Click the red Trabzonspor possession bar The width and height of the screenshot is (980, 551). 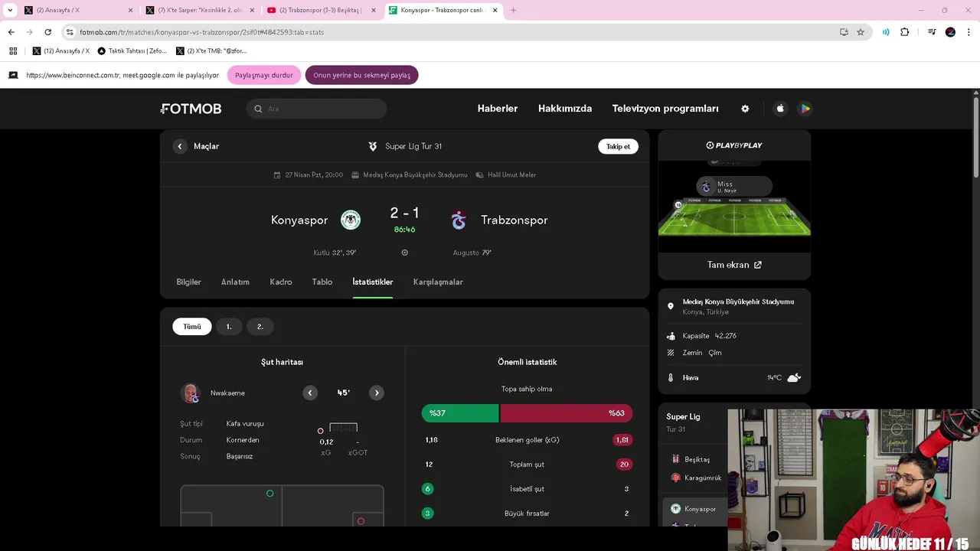pyautogui.click(x=567, y=413)
